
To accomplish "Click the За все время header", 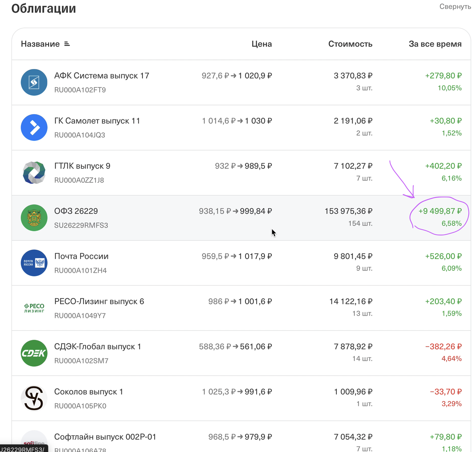I will [x=435, y=44].
